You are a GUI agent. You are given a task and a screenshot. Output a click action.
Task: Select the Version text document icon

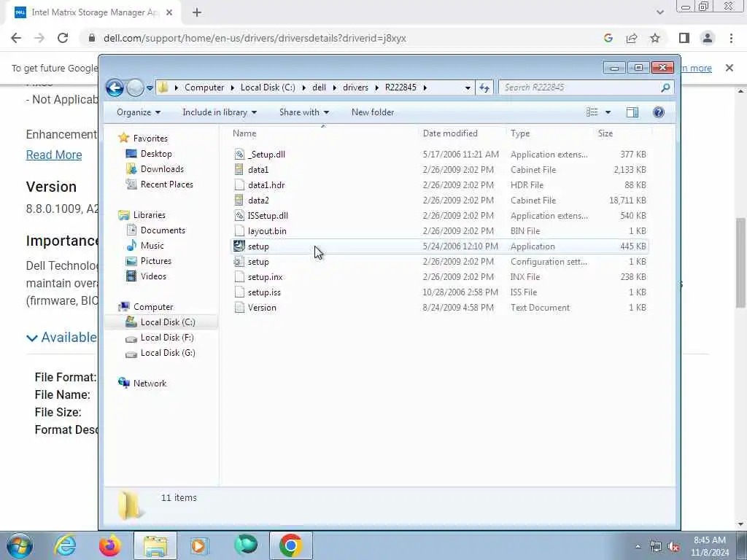click(239, 308)
